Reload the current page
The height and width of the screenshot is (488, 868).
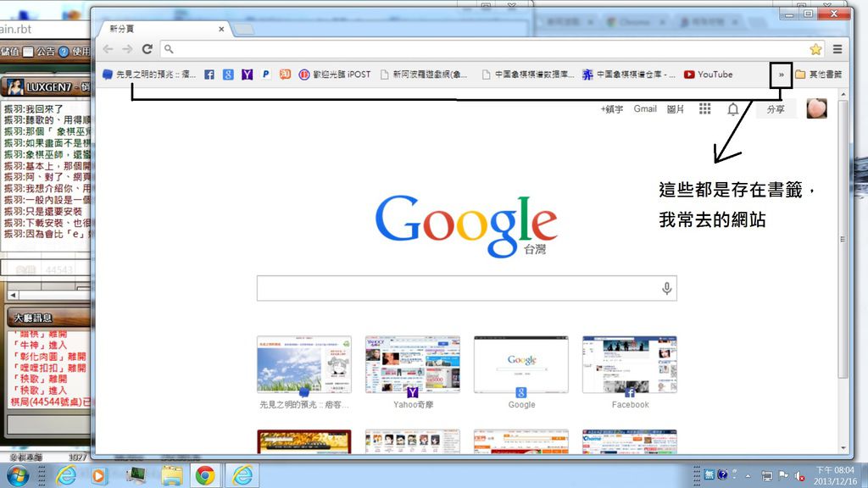point(147,49)
